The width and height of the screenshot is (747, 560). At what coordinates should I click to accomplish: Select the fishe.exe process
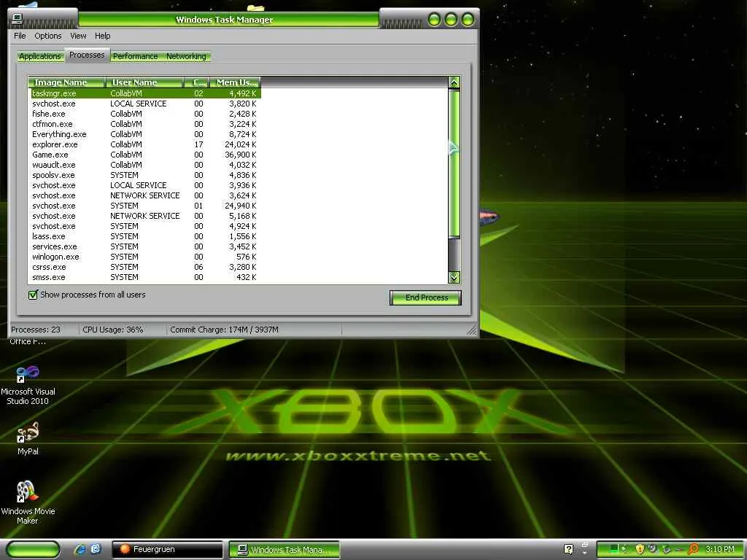tap(145, 114)
